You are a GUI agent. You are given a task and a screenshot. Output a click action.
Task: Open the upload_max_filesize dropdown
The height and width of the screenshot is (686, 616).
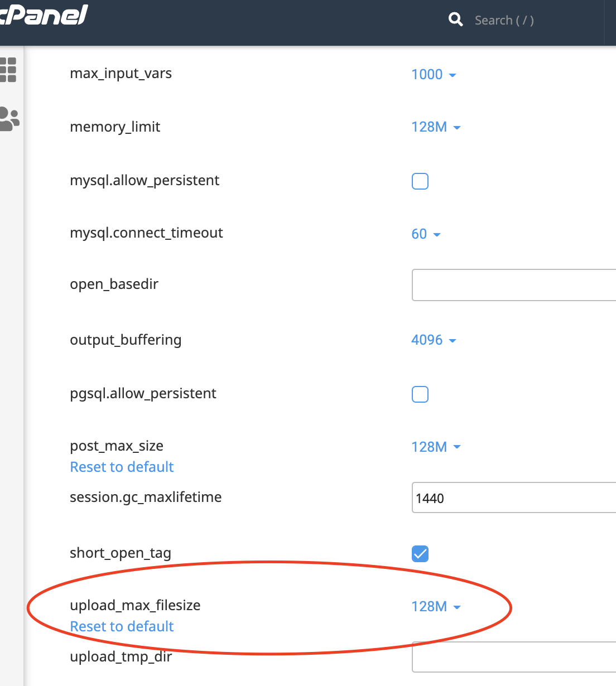click(x=437, y=606)
